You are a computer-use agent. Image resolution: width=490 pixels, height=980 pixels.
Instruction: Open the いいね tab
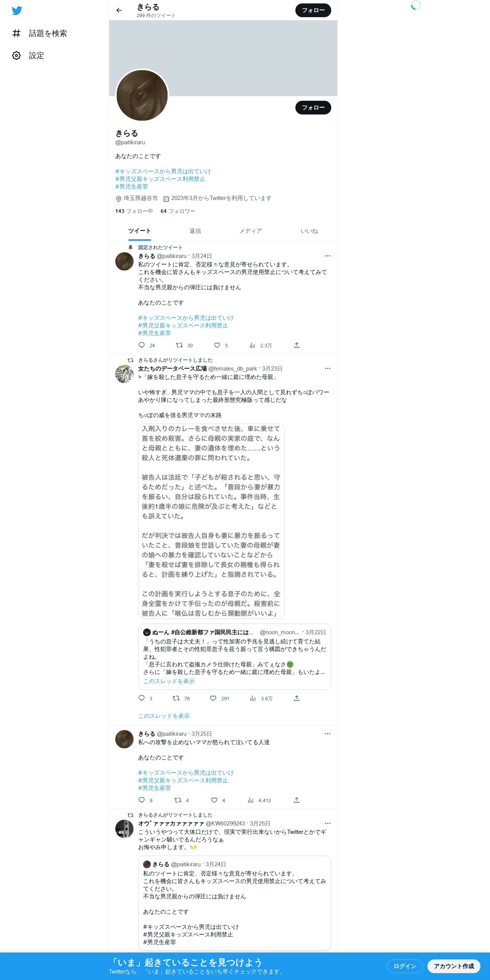309,231
